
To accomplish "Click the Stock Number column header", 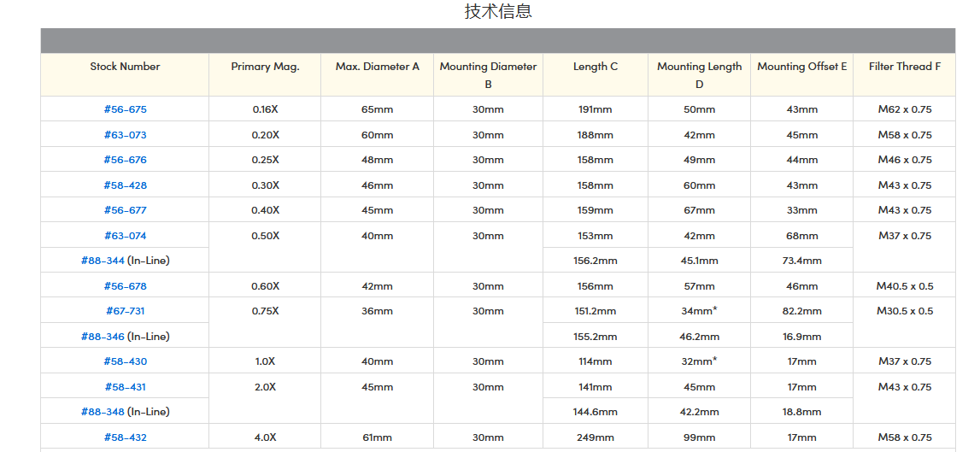I will tap(125, 67).
